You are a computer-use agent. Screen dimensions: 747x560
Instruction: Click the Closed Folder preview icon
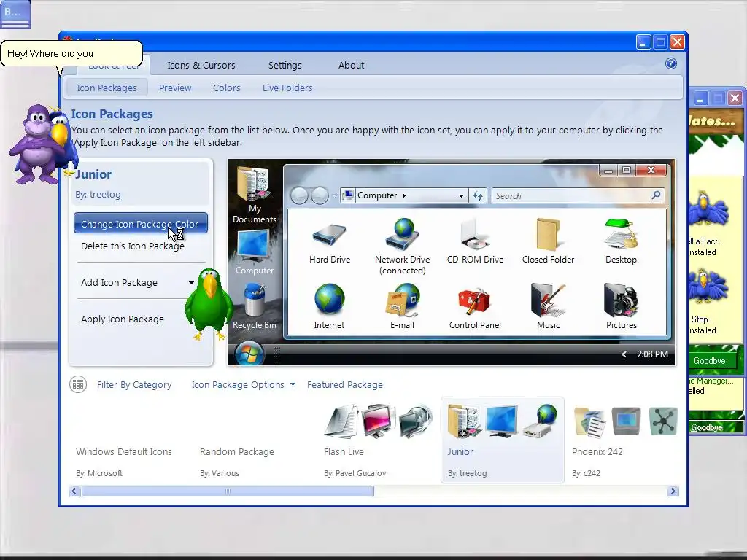[548, 234]
